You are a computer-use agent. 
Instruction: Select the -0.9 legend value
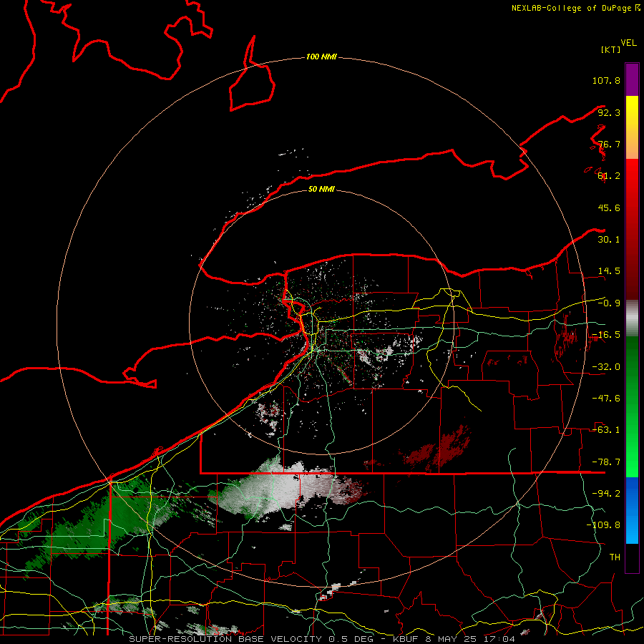click(609, 303)
